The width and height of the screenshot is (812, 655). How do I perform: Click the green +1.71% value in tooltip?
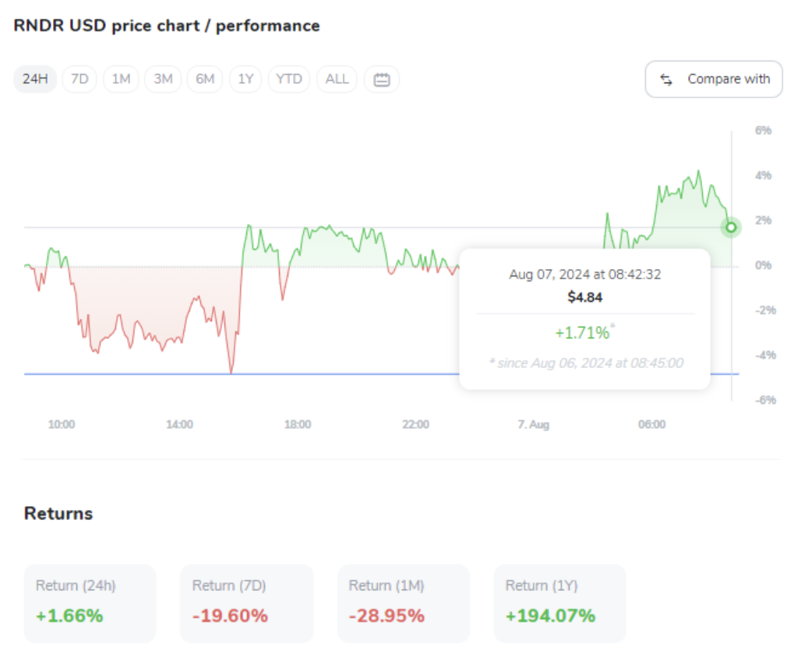coord(582,331)
